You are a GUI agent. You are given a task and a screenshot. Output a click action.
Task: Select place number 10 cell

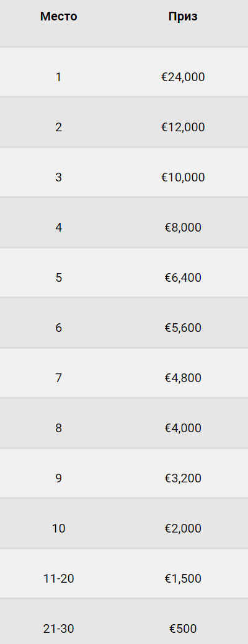58,528
